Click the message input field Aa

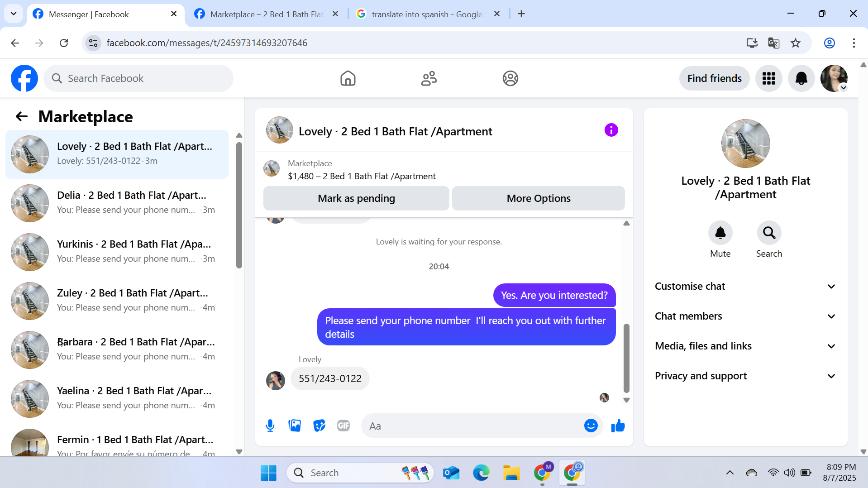coord(473,426)
